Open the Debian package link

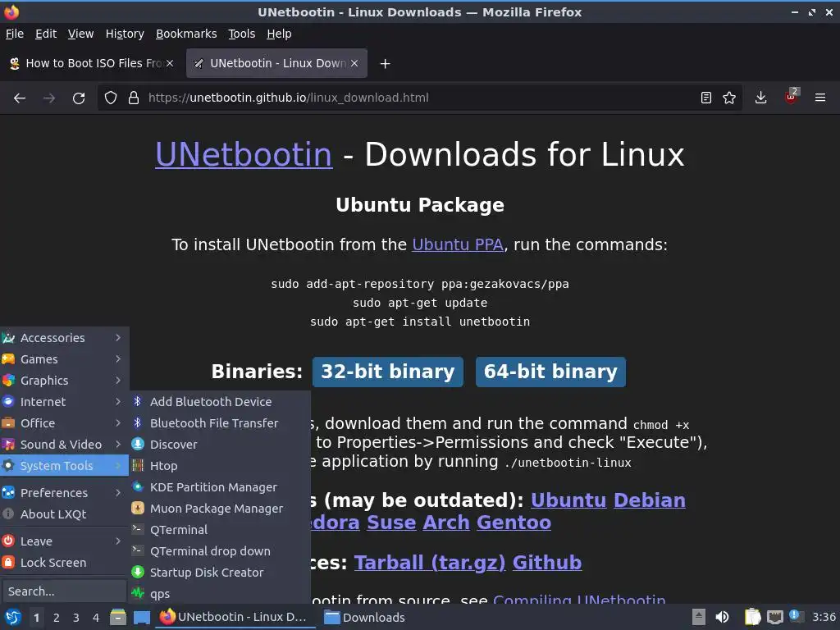[650, 500]
